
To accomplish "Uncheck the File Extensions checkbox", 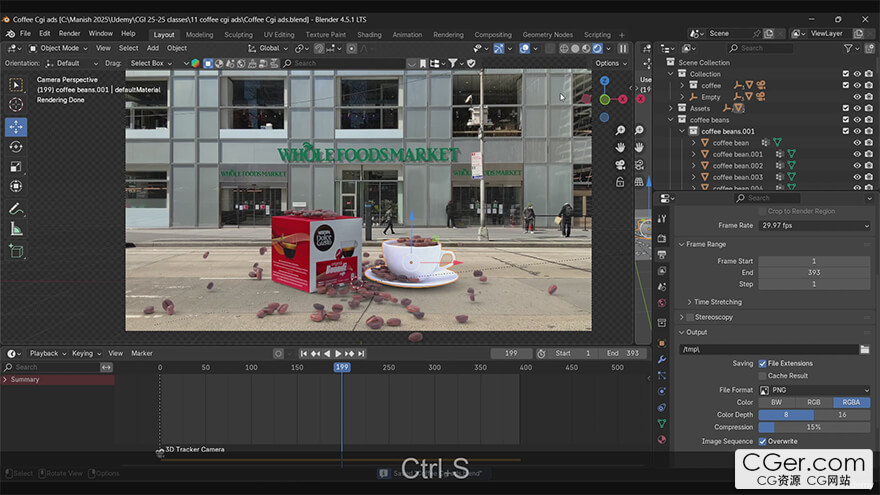I will click(x=762, y=363).
